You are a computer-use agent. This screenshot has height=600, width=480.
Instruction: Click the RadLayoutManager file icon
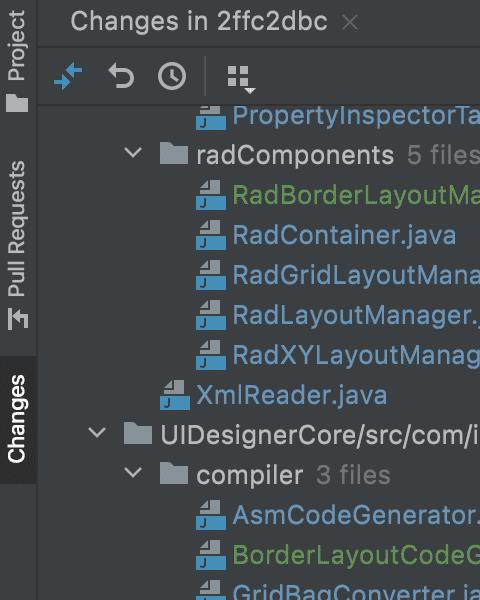211,315
